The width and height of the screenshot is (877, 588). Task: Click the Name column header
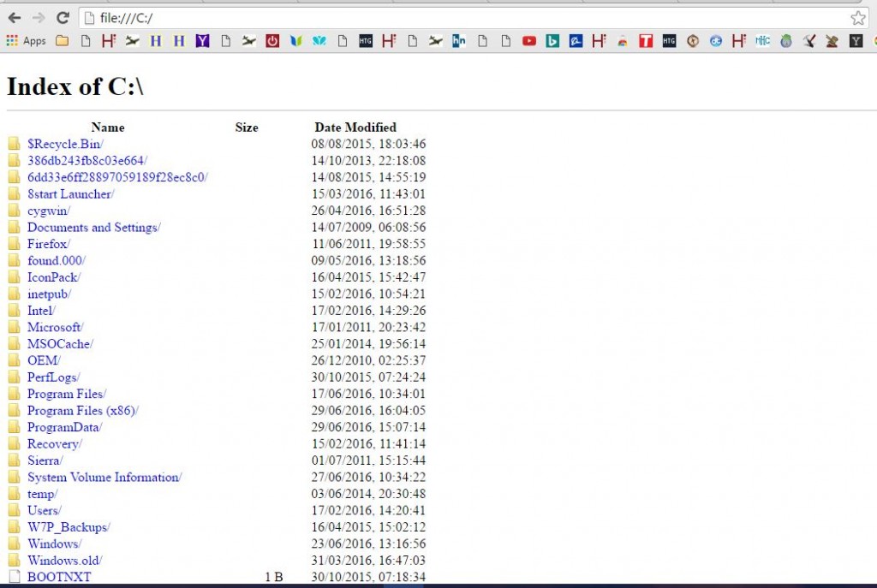(x=108, y=128)
